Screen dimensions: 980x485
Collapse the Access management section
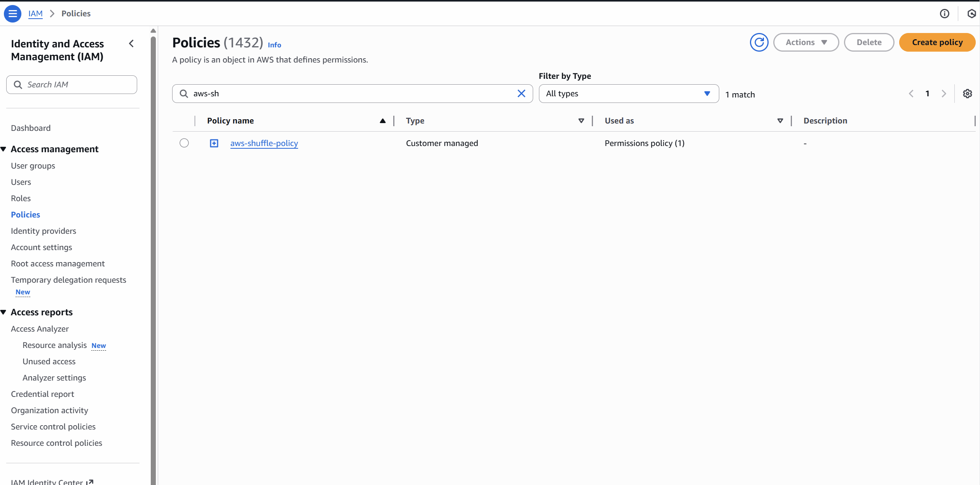(x=4, y=149)
